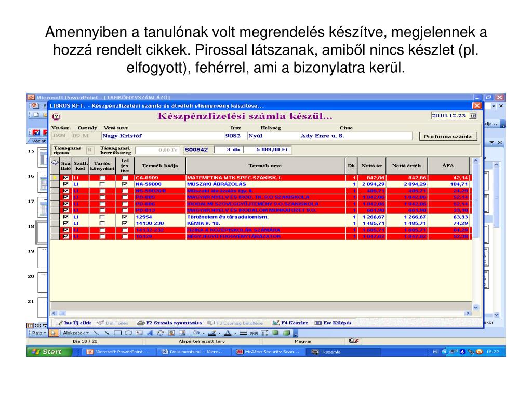Insert WordArt from the drawing toolbar
Screen dimensions: 532x399
(x=150, y=333)
